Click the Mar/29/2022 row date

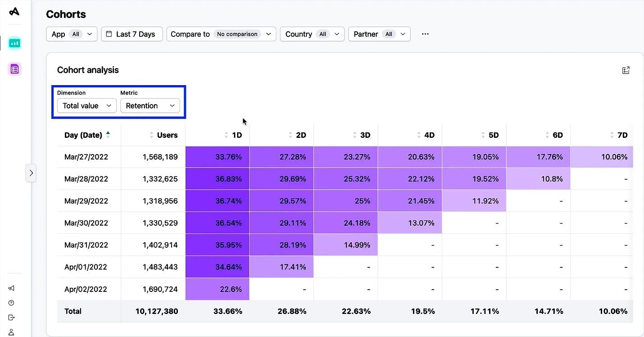[86, 201]
